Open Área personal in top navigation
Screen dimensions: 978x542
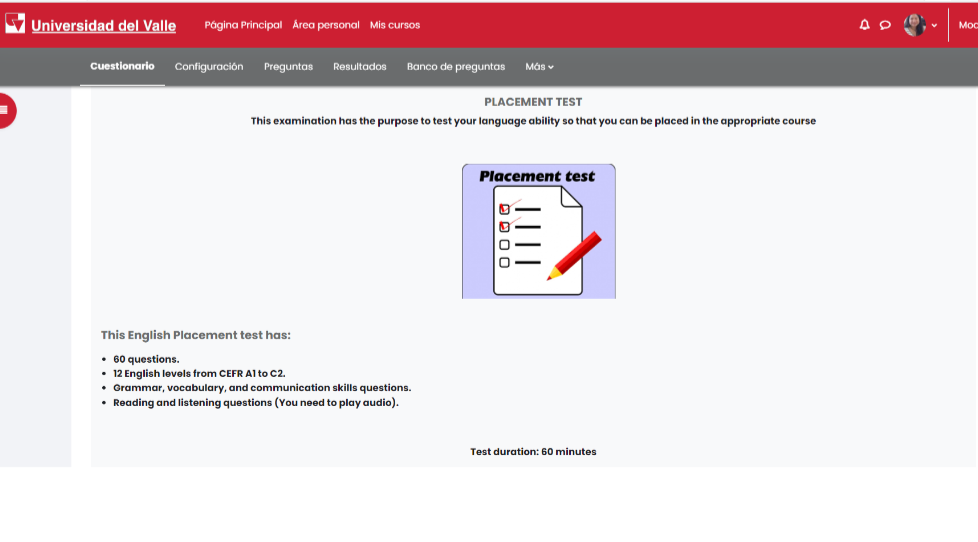pyautogui.click(x=326, y=25)
